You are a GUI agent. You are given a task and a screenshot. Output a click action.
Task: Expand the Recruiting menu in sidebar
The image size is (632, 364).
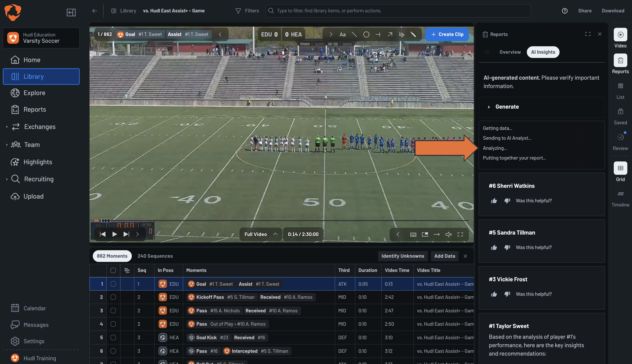[7, 179]
